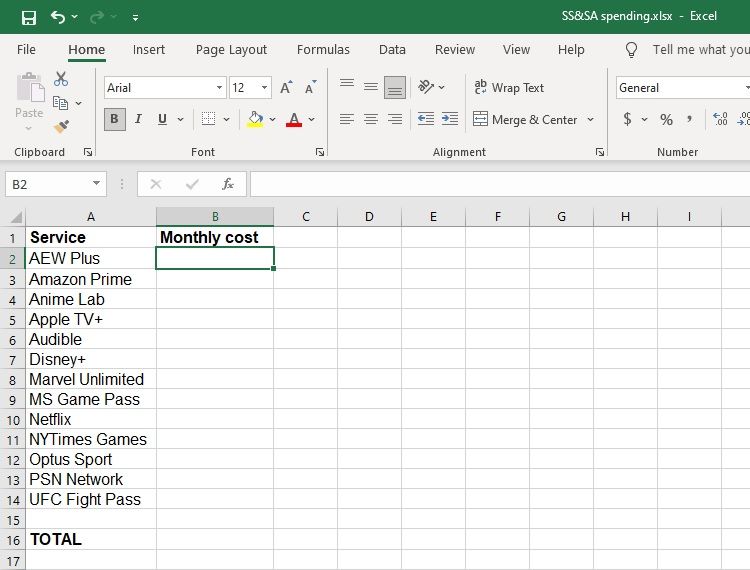Switch to the Page Layout tab

[231, 49]
